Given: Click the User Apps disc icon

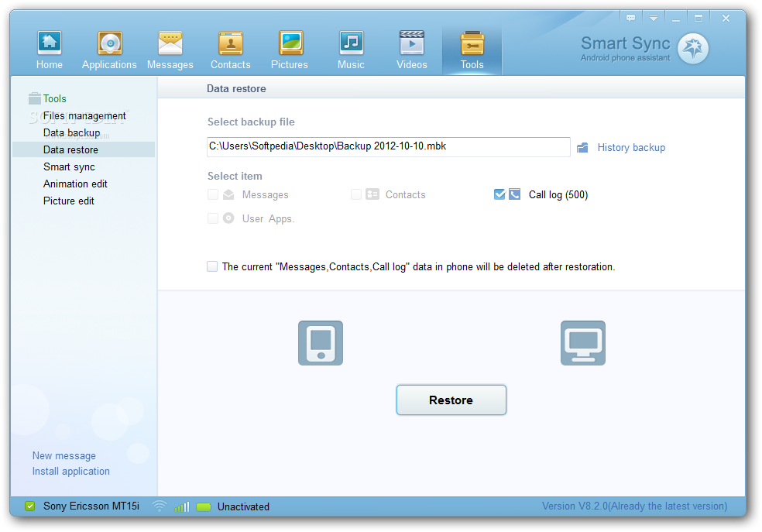Looking at the screenshot, I should click(x=228, y=218).
